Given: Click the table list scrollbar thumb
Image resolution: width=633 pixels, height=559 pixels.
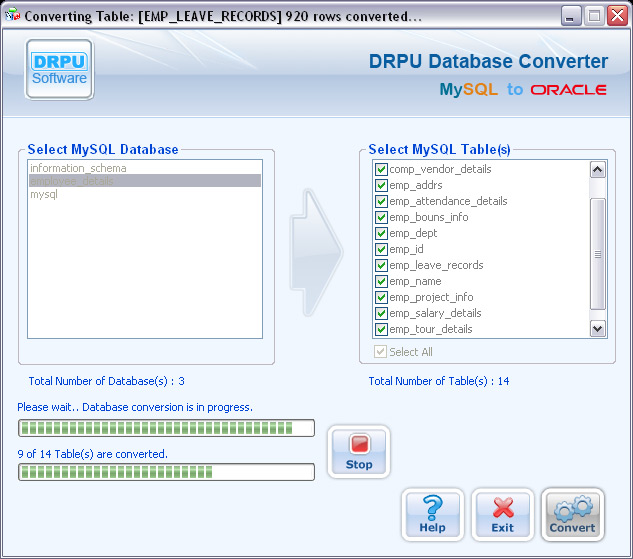Looking at the screenshot, I should click(x=598, y=253).
